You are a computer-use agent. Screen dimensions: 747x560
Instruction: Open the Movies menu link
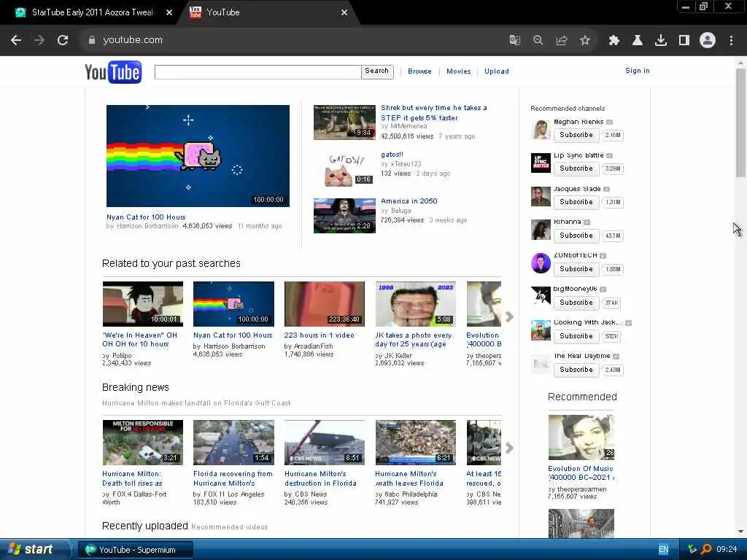[x=458, y=71]
